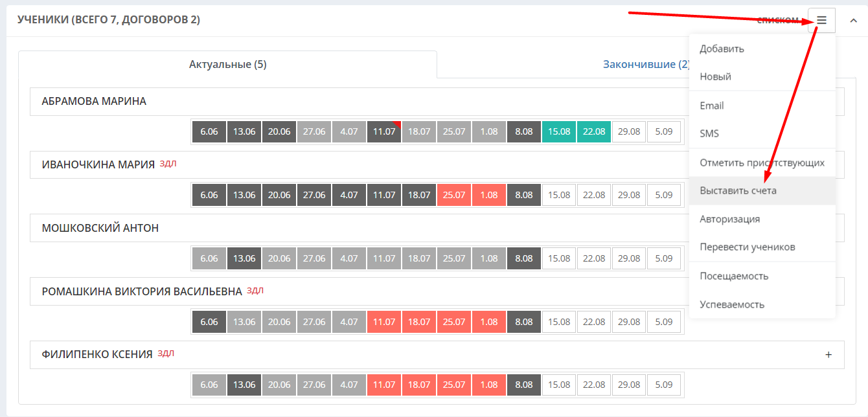Collapse the students panel with the chevron

coord(852,20)
